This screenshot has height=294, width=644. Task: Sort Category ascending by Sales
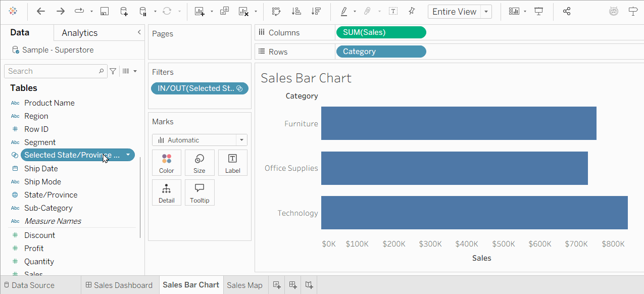297,11
